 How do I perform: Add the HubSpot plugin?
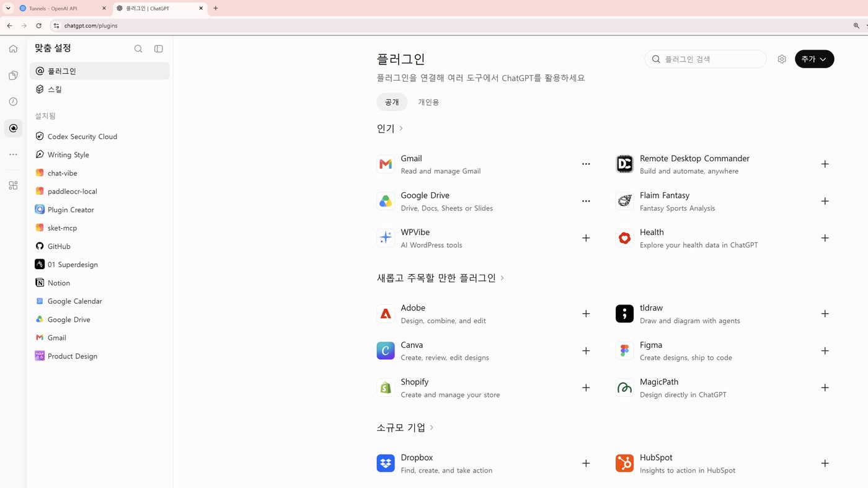pos(825,463)
